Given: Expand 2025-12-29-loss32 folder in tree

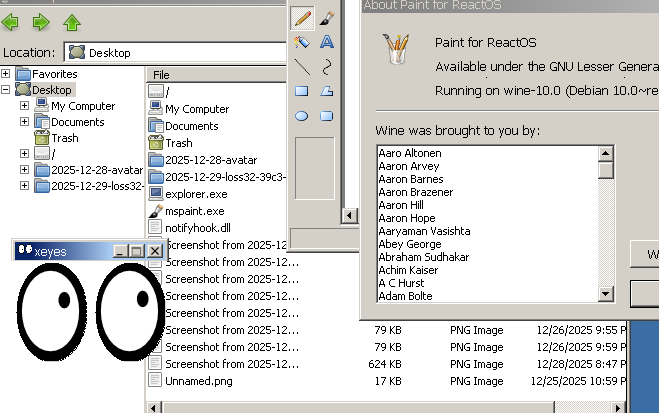Looking at the screenshot, I should tap(24, 185).
